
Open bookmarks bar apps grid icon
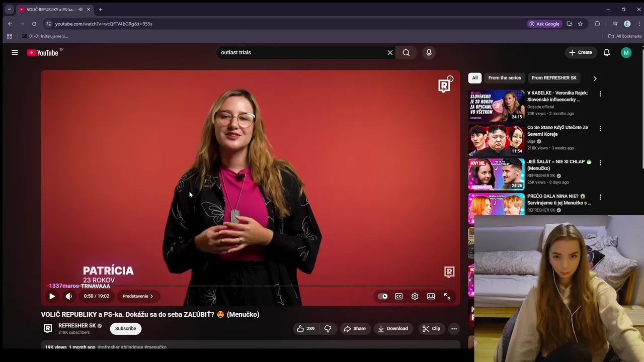[9, 36]
